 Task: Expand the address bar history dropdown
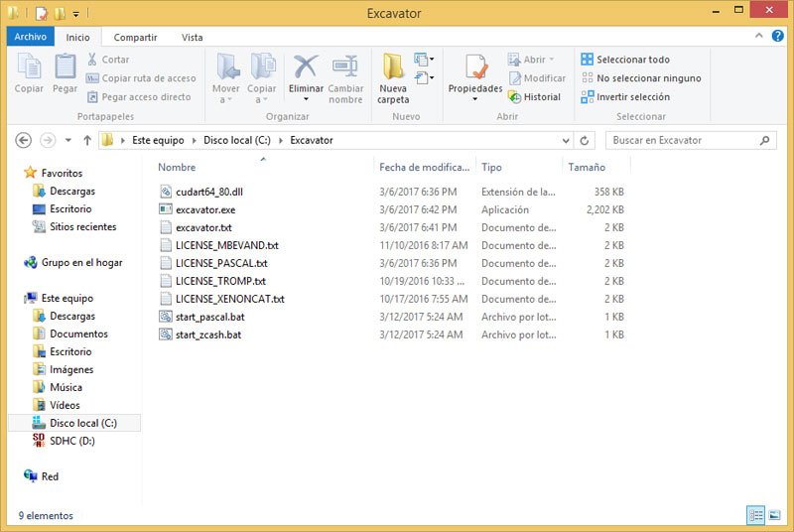566,141
